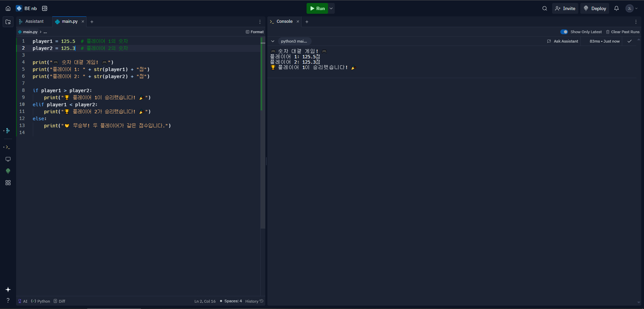
Task: Open the file History
Action: pyautogui.click(x=254, y=301)
